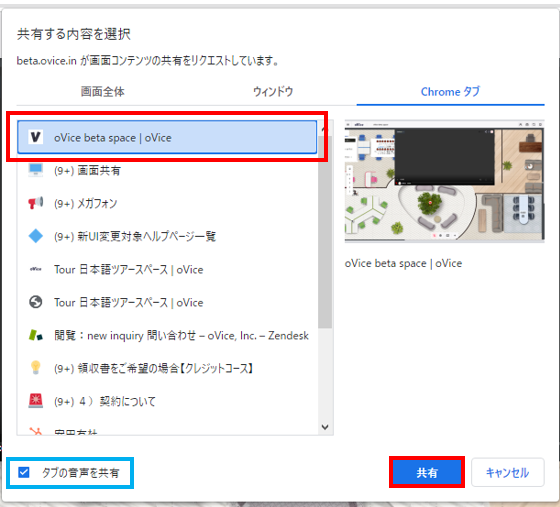Switch to the 画面全体 tab
Image resolution: width=560 pixels, height=507 pixels.
102,92
